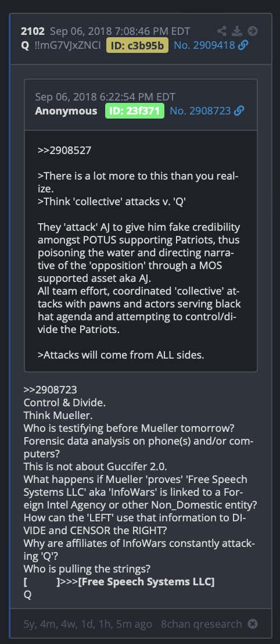The width and height of the screenshot is (280, 644).
Task: Click the bold [Free Speech Systems LLC] text
Action: click(146, 582)
